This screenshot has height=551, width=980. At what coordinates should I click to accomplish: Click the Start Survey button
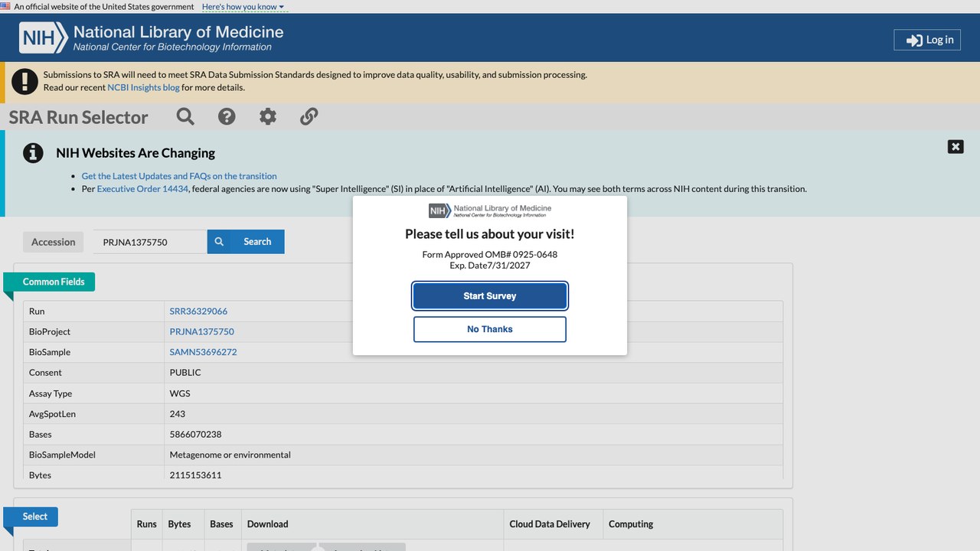pyautogui.click(x=490, y=296)
